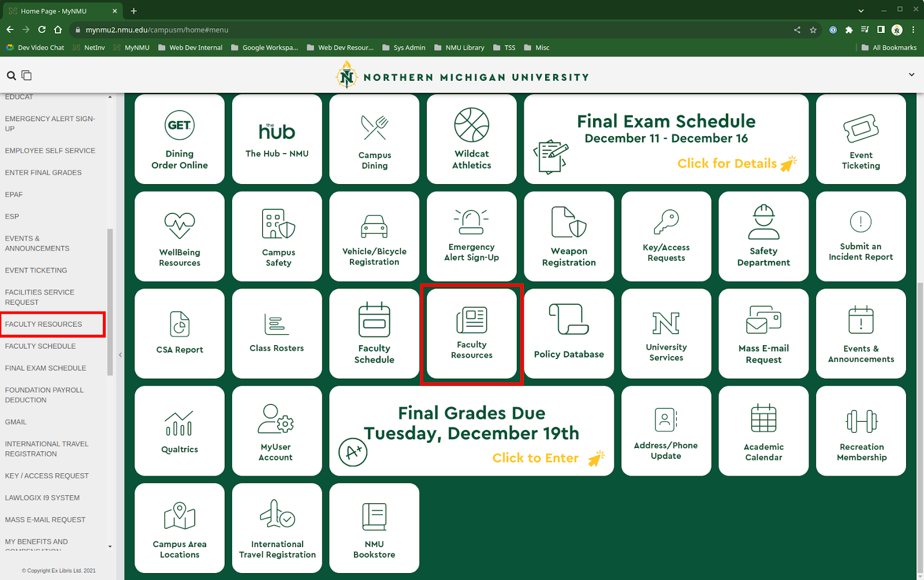Screen dimensions: 924x580
Task: Open the Weapon Registration tile
Action: 569,237
